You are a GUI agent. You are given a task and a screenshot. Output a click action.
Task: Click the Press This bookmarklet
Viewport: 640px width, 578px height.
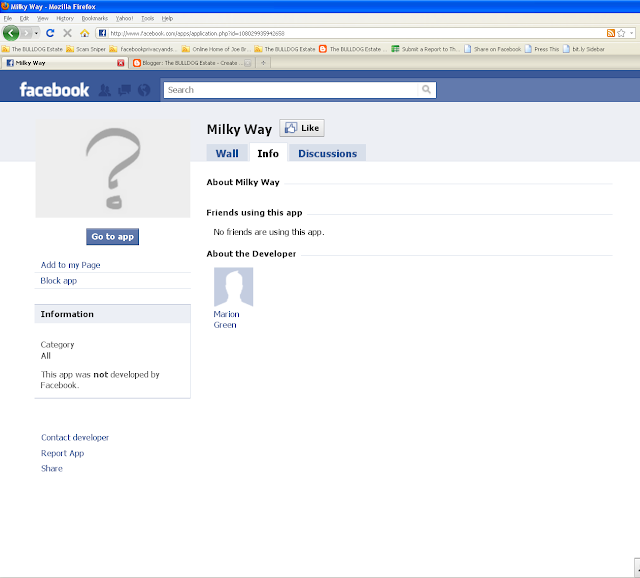click(542, 49)
